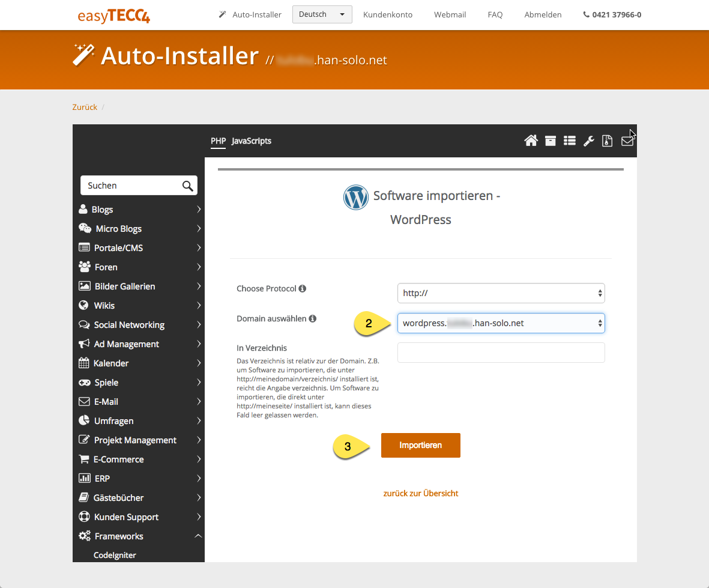Open Auto-Installer in top navigation
Screen dimensions: 709x588
click(x=250, y=14)
